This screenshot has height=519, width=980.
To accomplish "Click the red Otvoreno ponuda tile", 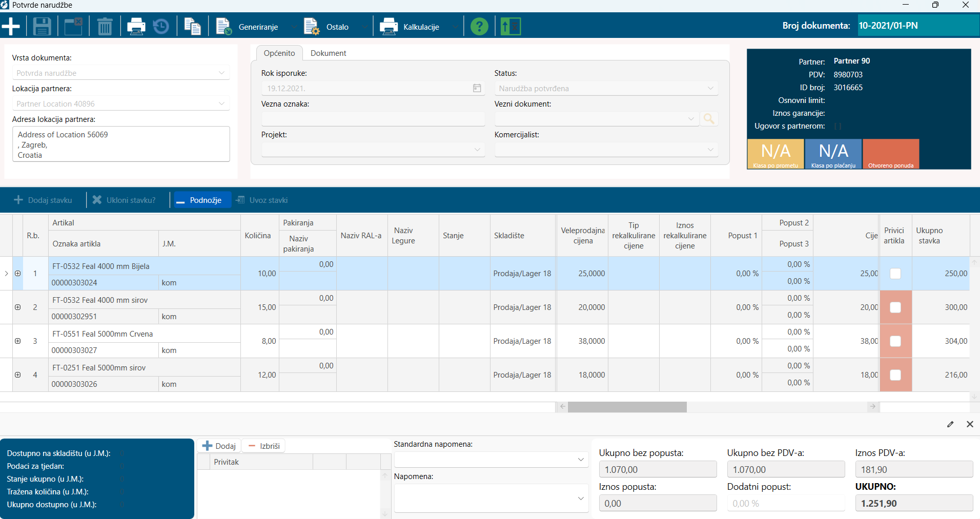I will coord(891,154).
